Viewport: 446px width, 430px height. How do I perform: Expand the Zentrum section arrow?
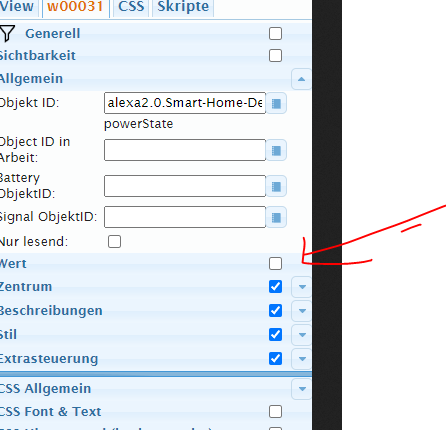[x=302, y=287]
